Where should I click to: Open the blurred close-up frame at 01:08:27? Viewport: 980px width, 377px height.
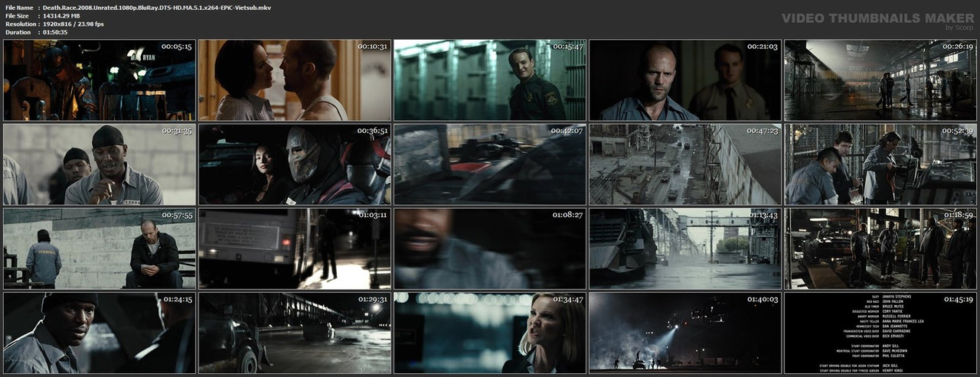(490, 249)
